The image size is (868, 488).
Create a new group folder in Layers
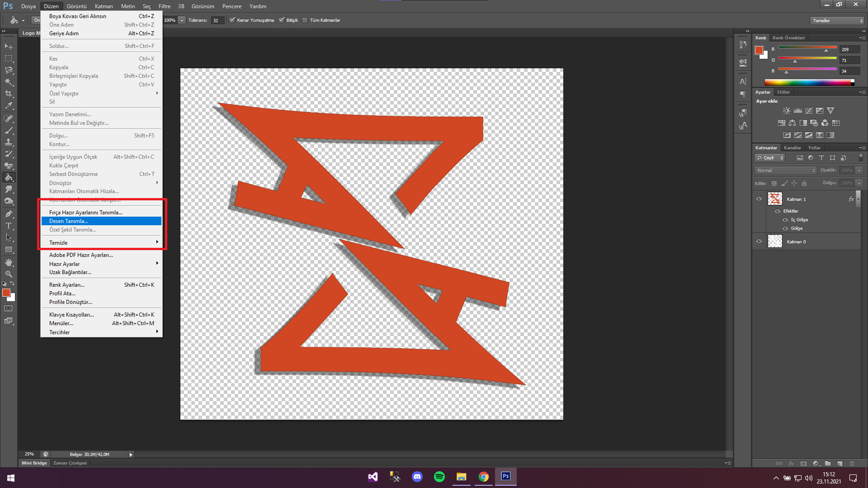pyautogui.click(x=828, y=463)
